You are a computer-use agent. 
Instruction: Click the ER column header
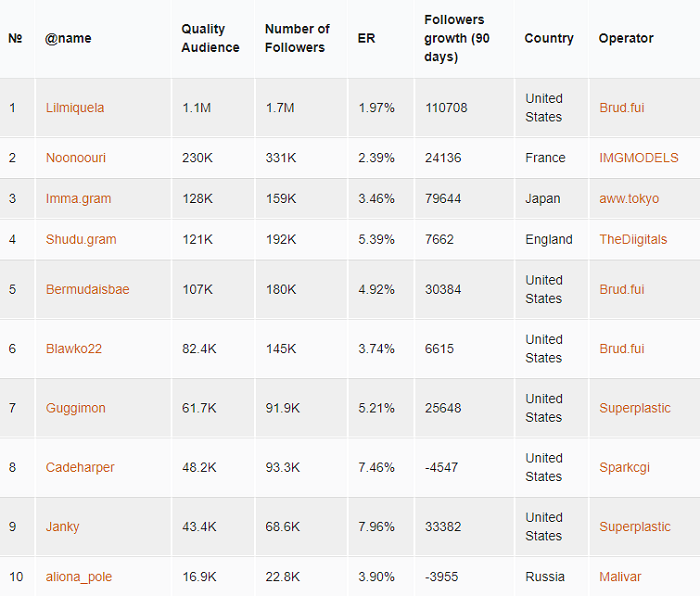[x=366, y=38]
